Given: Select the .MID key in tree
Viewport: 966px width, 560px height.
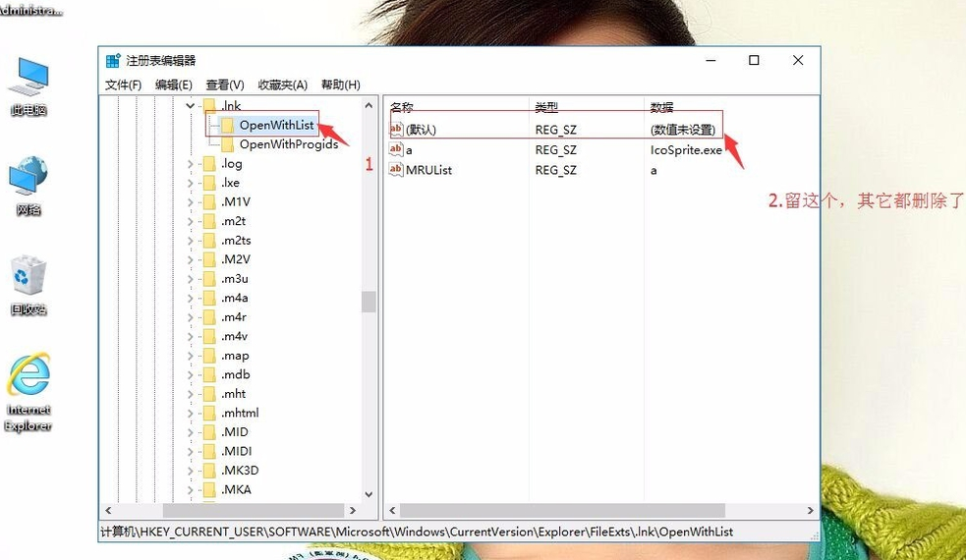Looking at the screenshot, I should 235,432.
